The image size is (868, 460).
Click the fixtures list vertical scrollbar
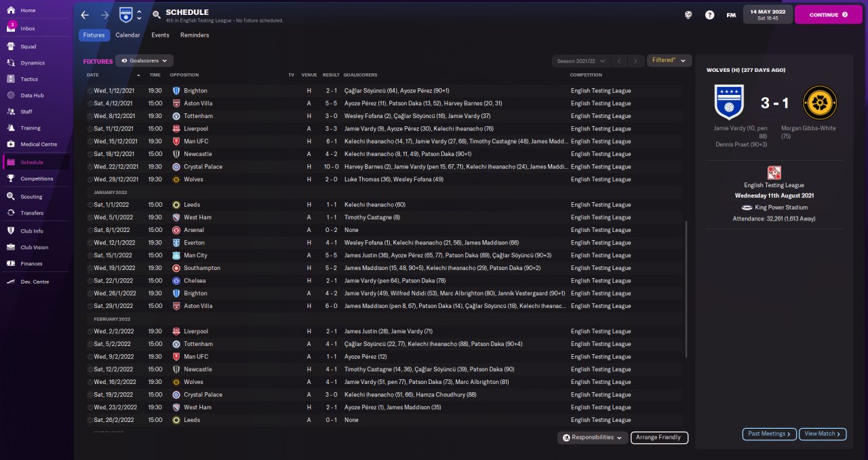pyautogui.click(x=686, y=288)
